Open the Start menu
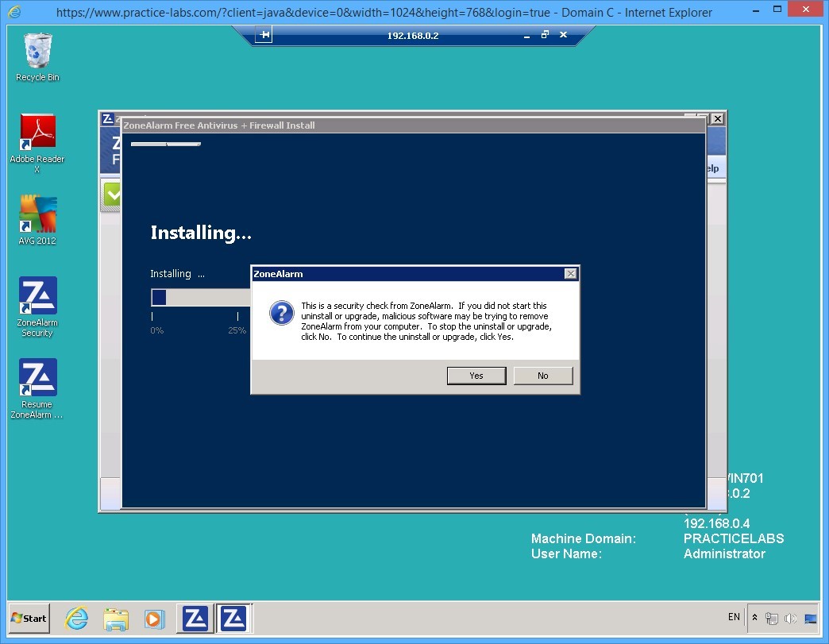The width and height of the screenshot is (829, 644). coord(28,618)
